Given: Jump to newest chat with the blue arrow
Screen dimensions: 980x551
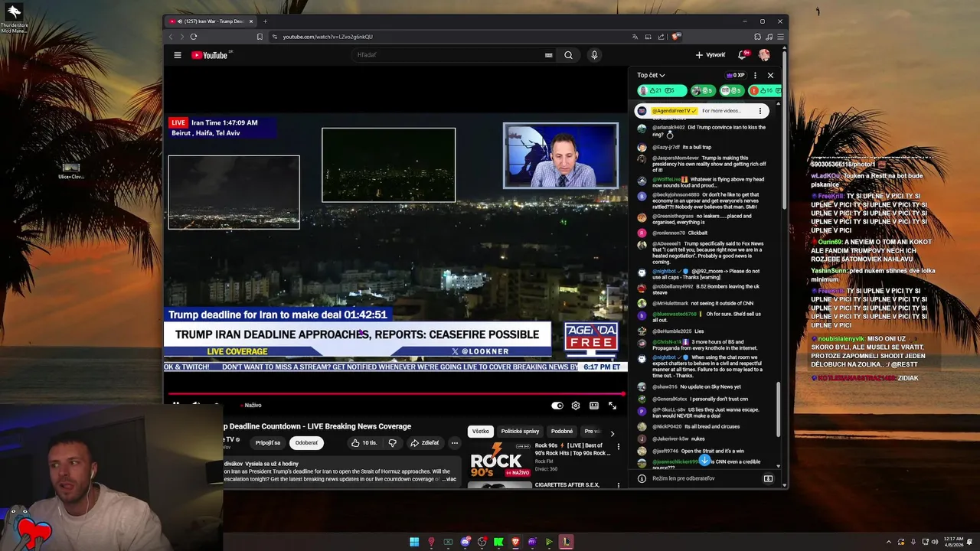Looking at the screenshot, I should (x=704, y=461).
